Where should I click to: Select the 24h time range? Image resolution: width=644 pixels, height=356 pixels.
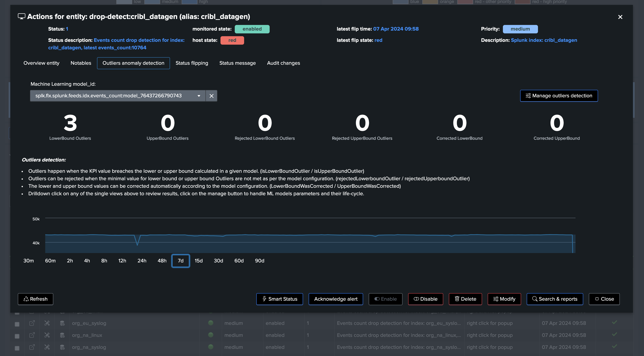(x=142, y=261)
